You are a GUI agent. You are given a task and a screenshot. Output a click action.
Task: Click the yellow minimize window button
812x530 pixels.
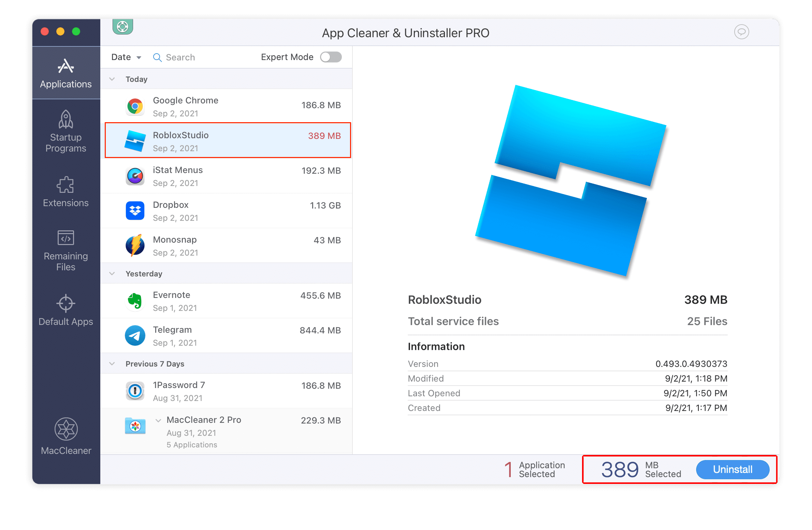tap(60, 32)
